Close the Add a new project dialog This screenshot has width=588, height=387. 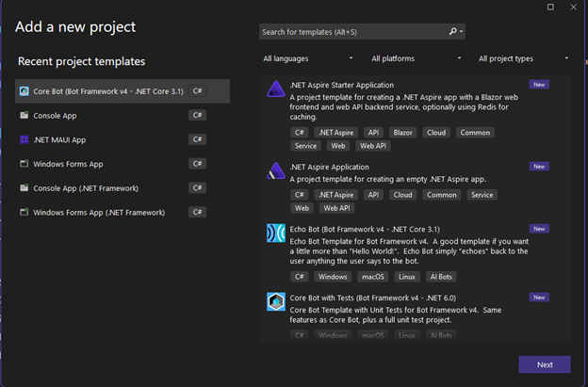(575, 8)
